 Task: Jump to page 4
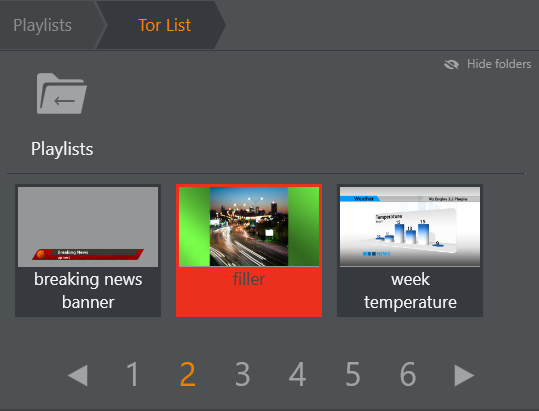(297, 375)
